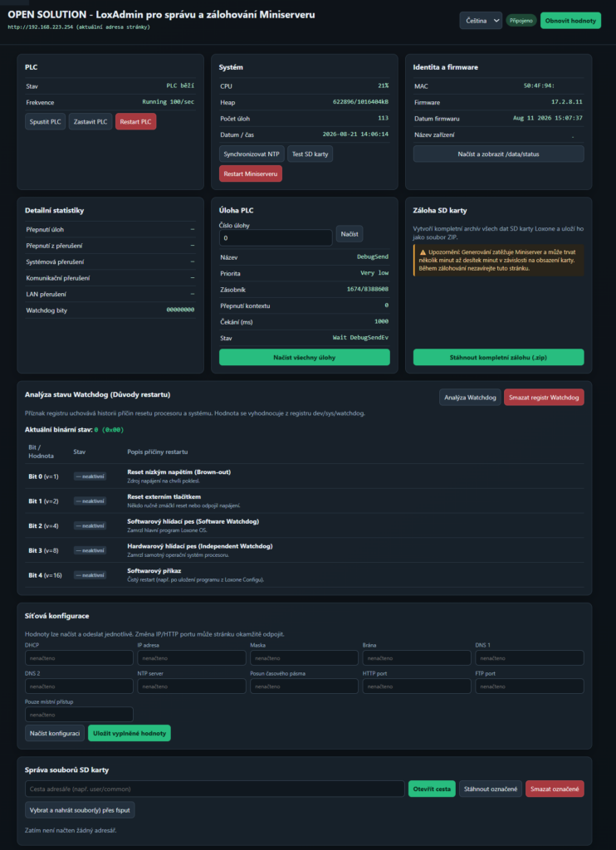Click the DNS 1 input field
Screen dimensions: 616x850
530,658
